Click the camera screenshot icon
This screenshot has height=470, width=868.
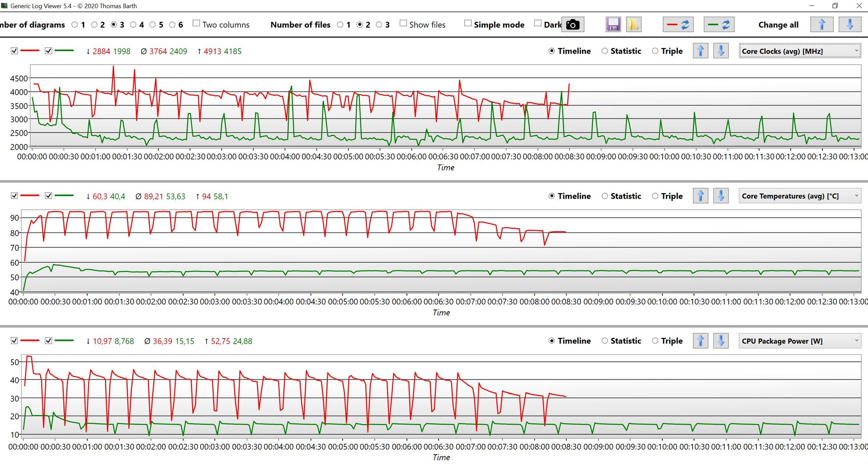pos(573,25)
